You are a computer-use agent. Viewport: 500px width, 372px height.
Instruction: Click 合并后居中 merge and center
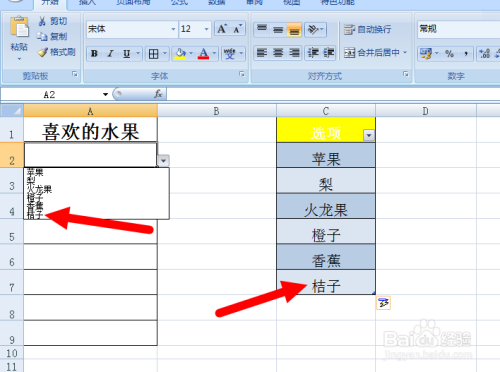pyautogui.click(x=372, y=53)
